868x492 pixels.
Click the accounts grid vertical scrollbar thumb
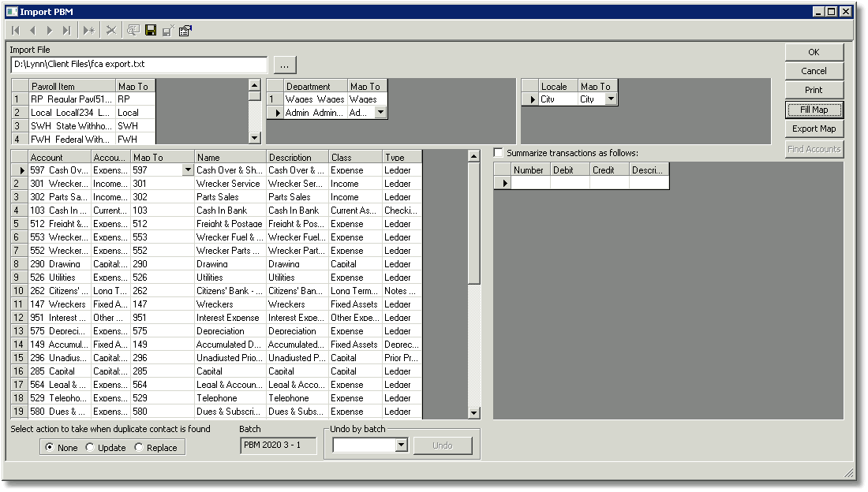pos(474,223)
